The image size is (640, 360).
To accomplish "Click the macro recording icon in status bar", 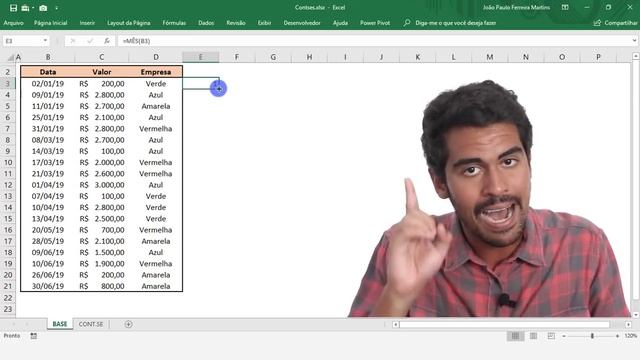I will click(x=33, y=336).
